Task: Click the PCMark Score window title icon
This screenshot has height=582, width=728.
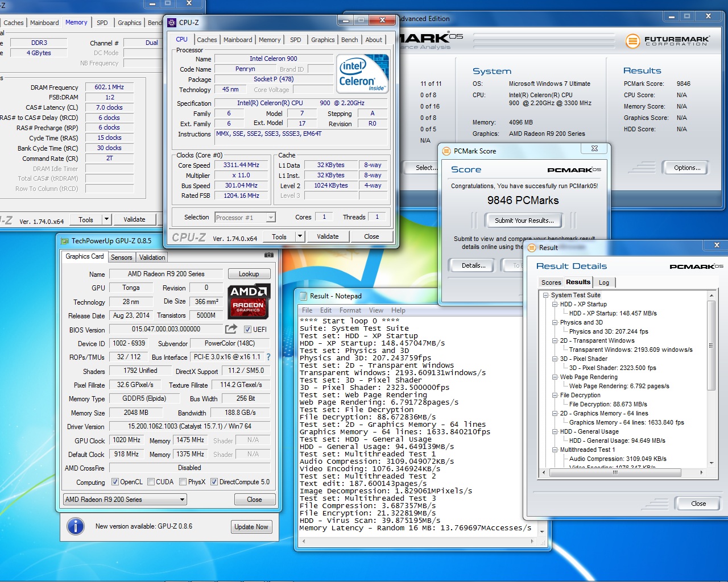Action: (446, 151)
